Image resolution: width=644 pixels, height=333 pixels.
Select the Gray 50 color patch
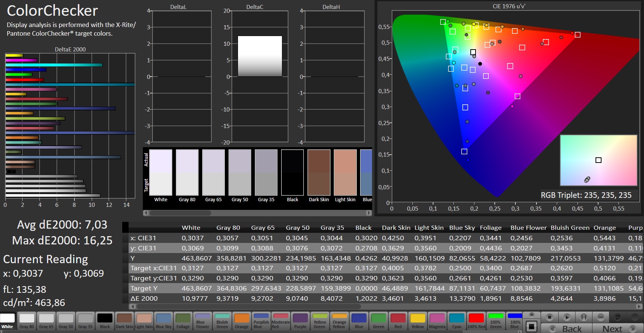(66, 321)
